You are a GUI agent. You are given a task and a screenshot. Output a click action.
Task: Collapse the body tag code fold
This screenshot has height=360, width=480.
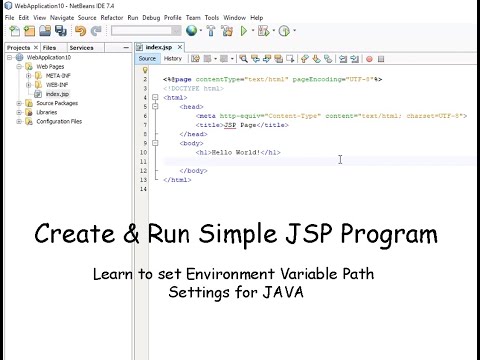click(x=155, y=143)
